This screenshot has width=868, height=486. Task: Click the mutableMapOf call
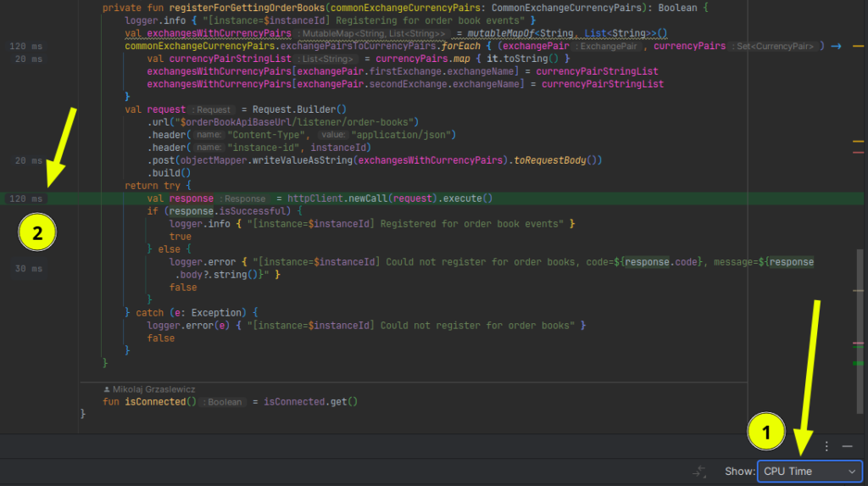tap(500, 33)
